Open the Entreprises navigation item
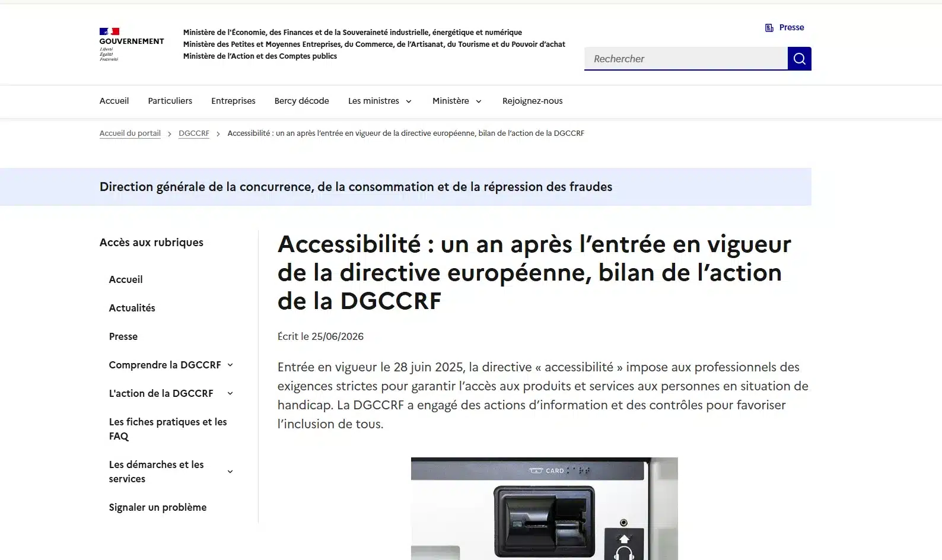This screenshot has width=942, height=560. pyautogui.click(x=233, y=101)
